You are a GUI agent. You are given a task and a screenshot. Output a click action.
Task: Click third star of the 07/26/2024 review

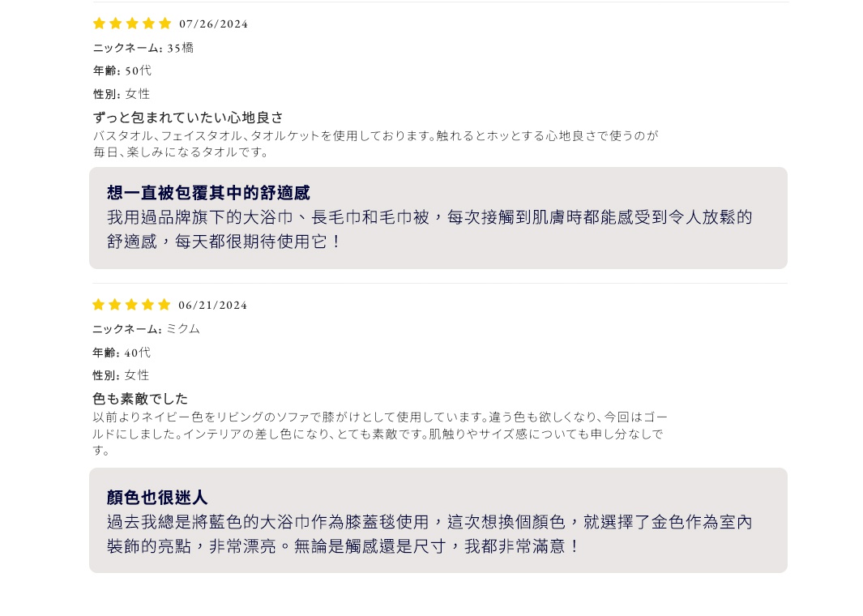coord(132,24)
